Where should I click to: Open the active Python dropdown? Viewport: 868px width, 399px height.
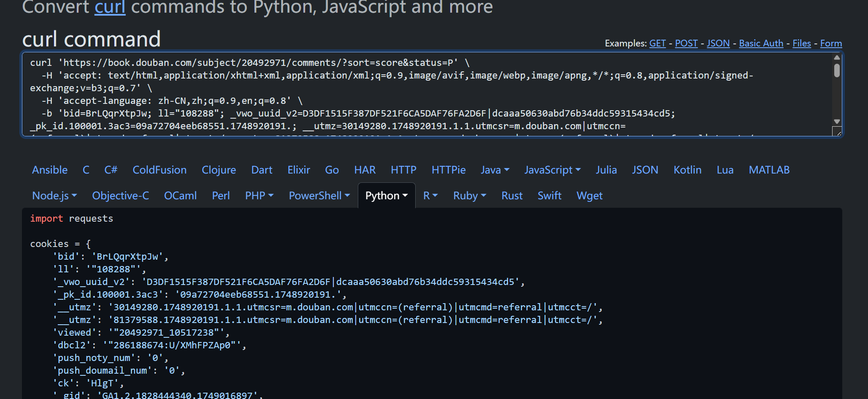tap(387, 195)
